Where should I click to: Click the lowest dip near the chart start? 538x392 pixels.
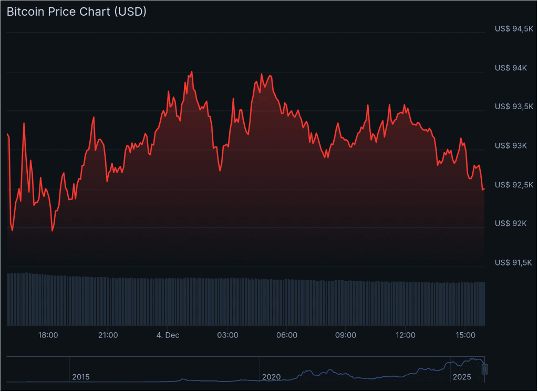click(x=12, y=229)
